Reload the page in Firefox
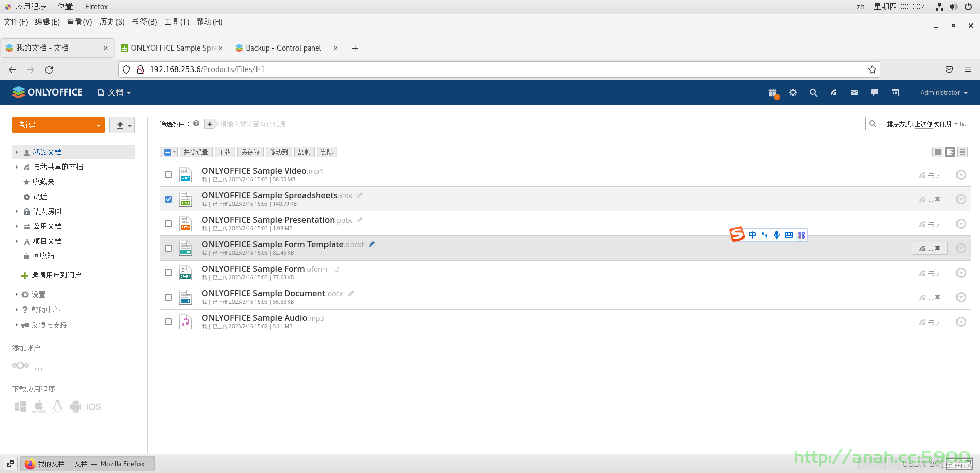 [49, 69]
